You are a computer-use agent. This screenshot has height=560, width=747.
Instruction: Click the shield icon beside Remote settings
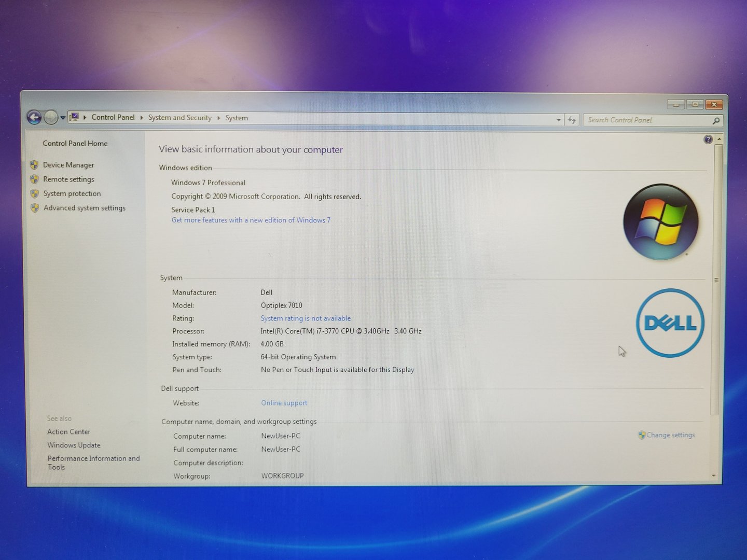coord(34,179)
